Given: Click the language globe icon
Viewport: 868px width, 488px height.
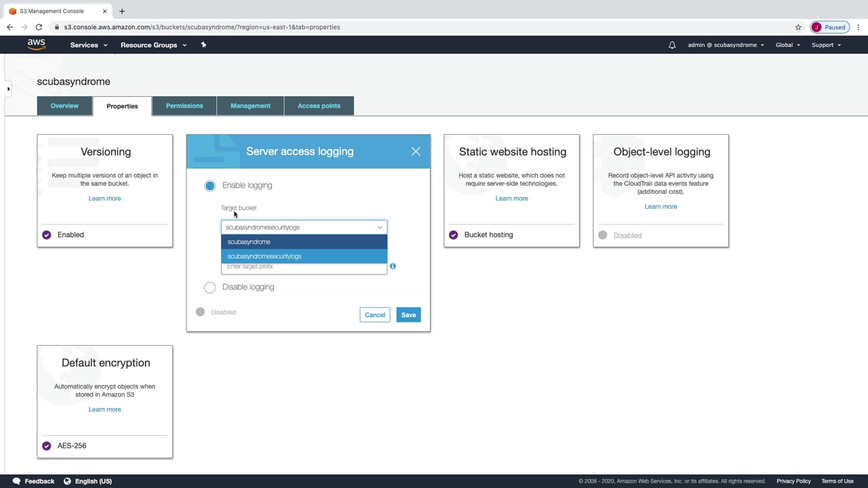Looking at the screenshot, I should pos(67,481).
